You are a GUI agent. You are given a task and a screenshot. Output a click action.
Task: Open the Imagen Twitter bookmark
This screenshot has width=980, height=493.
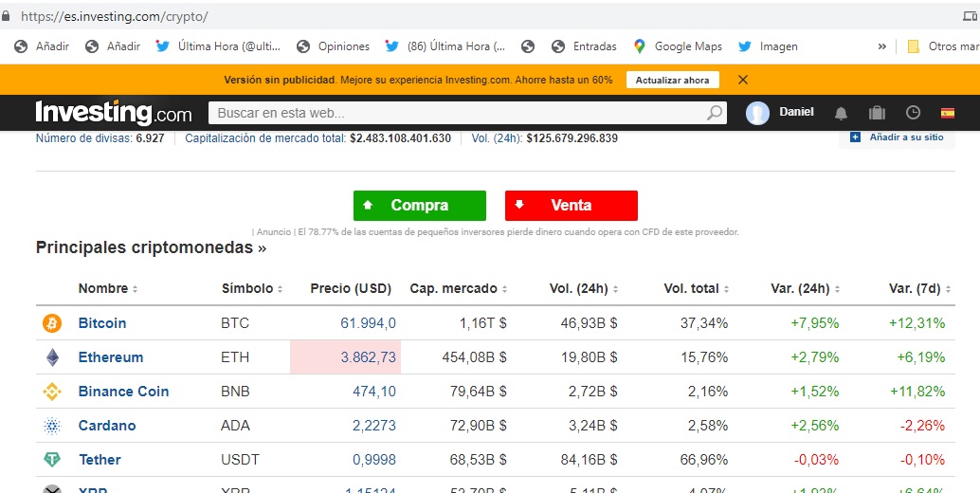768,46
